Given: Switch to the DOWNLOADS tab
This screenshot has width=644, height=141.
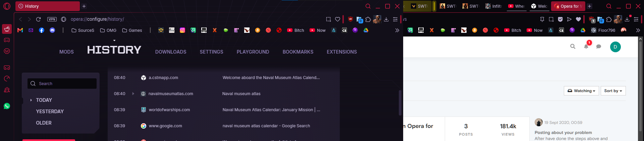Looking at the screenshot, I should coord(171,52).
